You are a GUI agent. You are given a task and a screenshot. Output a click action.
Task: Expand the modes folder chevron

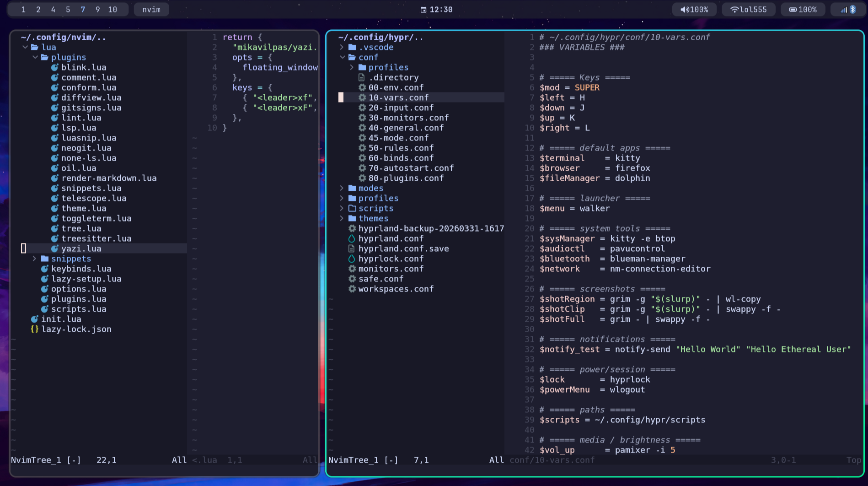coord(342,188)
